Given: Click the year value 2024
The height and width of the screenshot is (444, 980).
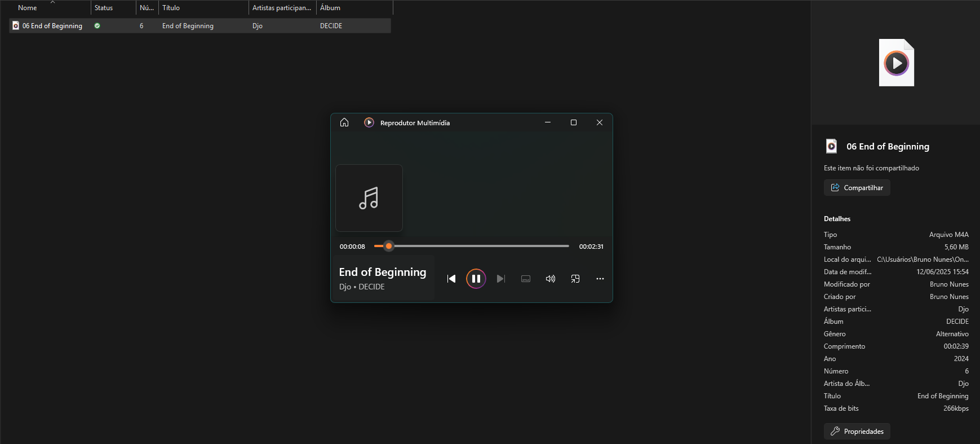Looking at the screenshot, I should 961,359.
